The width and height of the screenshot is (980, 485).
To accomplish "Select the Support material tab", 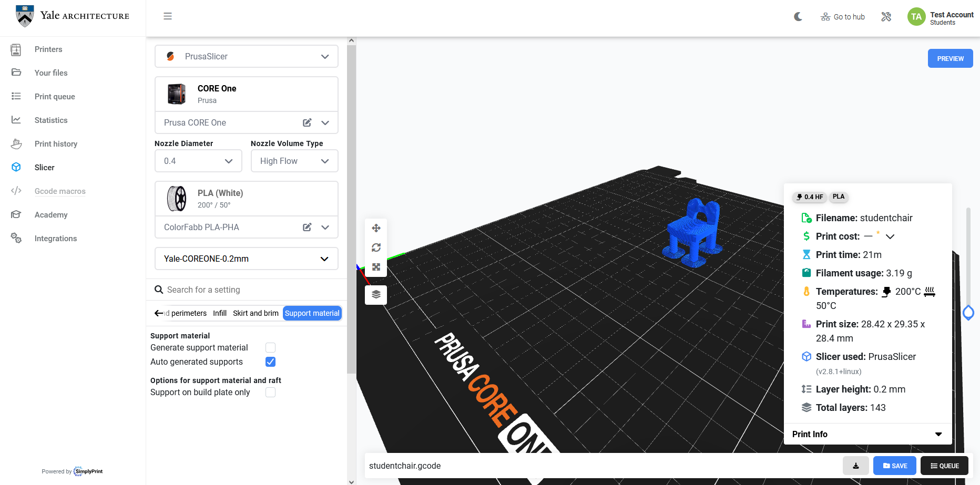I will pos(312,313).
